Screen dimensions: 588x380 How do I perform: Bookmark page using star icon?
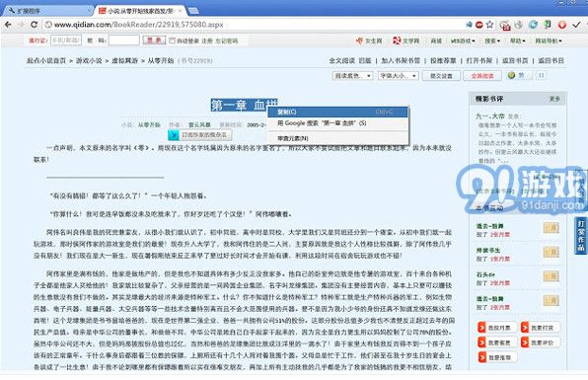click(x=489, y=25)
